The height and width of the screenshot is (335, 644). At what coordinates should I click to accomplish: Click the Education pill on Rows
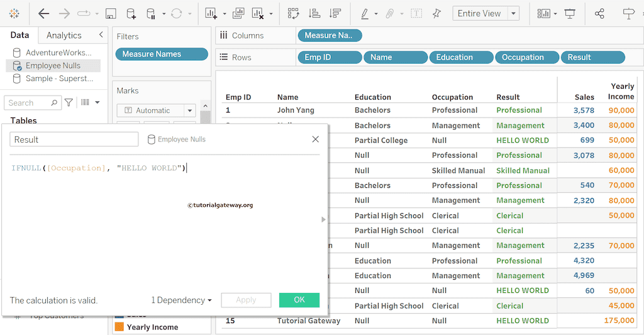coord(461,57)
